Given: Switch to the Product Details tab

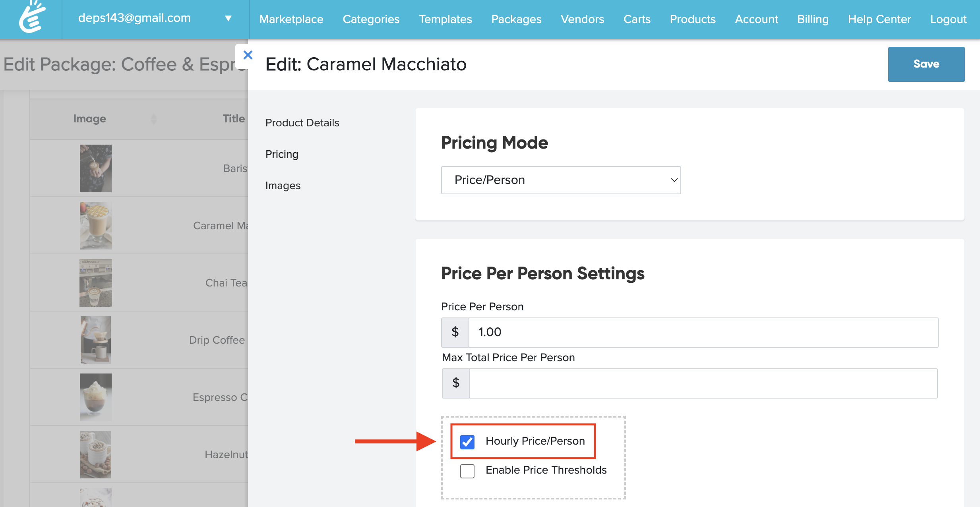Looking at the screenshot, I should click(302, 123).
